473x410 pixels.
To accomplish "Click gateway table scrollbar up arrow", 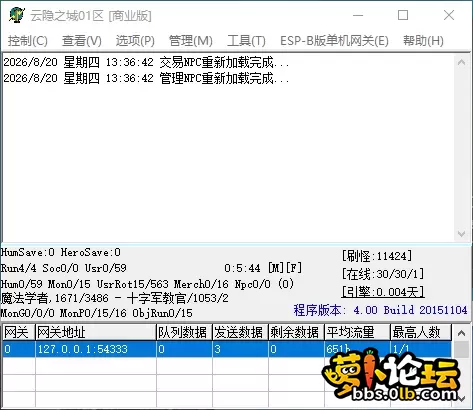I will point(462,332).
